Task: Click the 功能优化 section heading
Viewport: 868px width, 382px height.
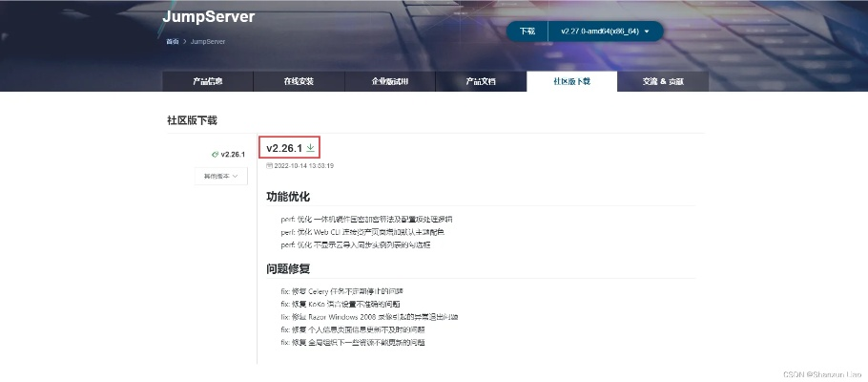Action: [289, 198]
